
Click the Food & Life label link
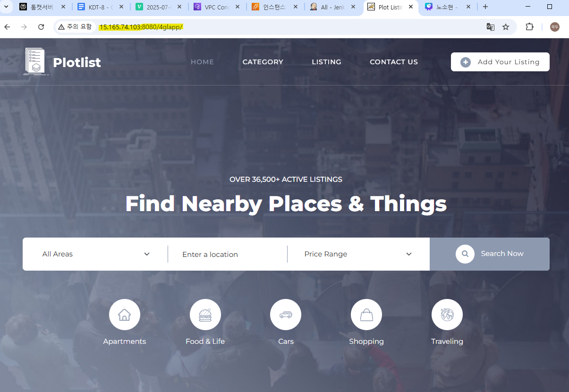[205, 341]
